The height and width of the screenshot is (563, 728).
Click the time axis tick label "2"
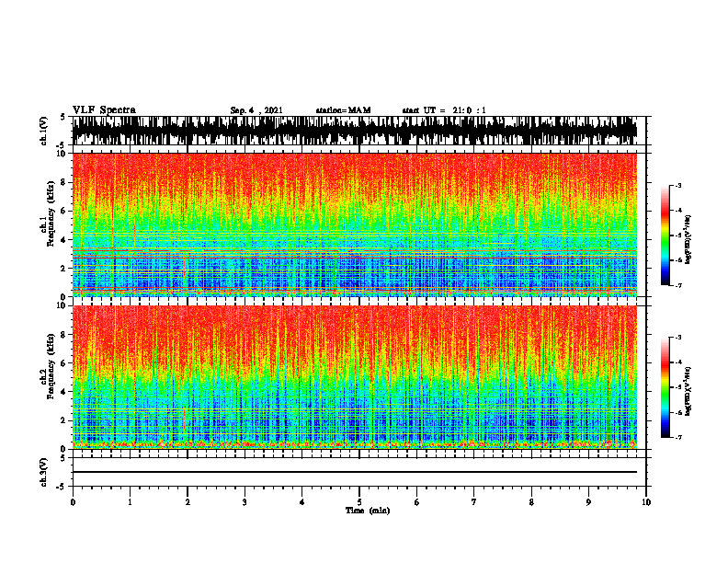(188, 502)
